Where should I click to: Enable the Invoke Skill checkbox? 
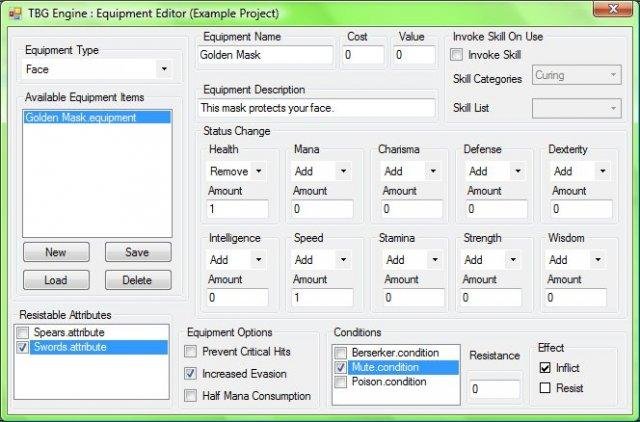coord(456,55)
